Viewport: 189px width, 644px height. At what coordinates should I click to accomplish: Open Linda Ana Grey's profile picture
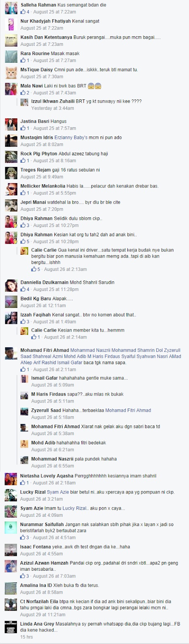point(11,627)
